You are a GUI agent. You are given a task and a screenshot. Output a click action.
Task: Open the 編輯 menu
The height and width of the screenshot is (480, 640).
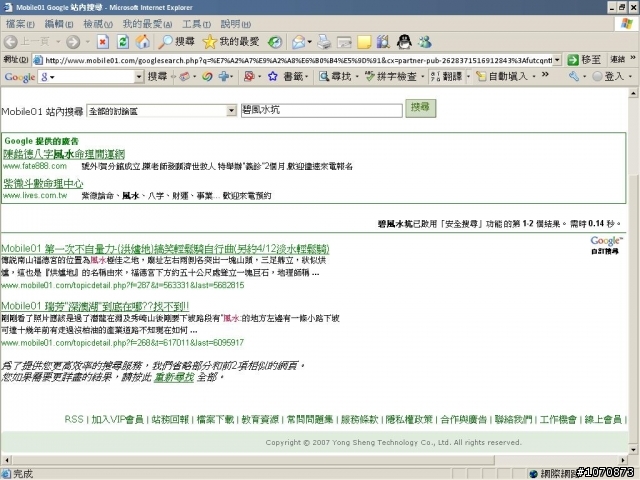click(59, 24)
